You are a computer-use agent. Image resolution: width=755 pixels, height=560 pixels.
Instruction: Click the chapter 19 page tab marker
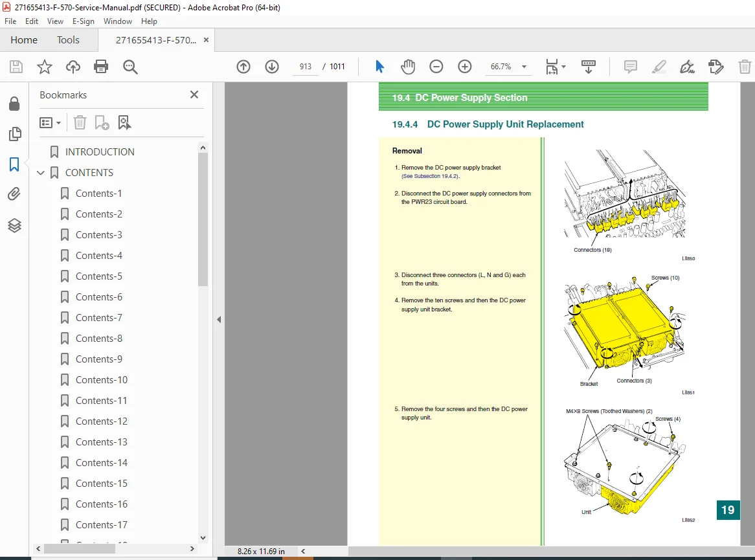point(728,510)
